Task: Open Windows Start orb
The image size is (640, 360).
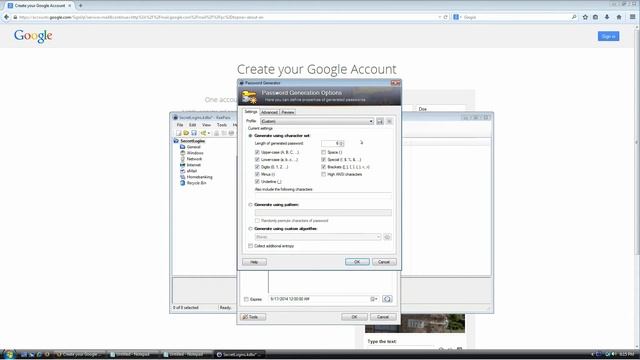Action: 9,354
